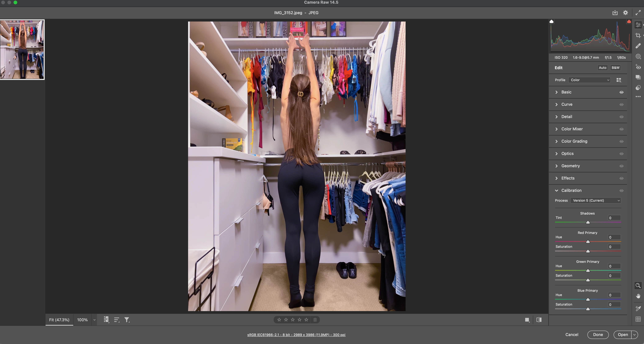
Task: Click the Zoom magnifier tool
Action: click(638, 285)
